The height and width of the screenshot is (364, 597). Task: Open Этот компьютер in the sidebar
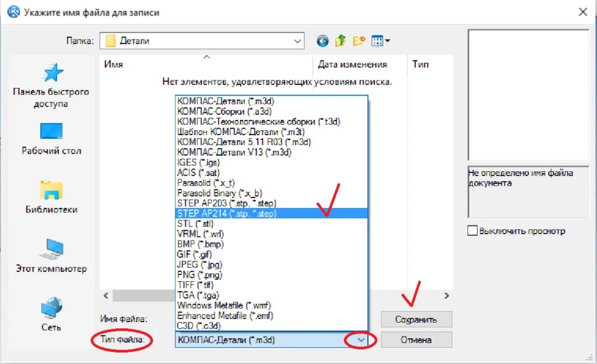pyautogui.click(x=51, y=256)
